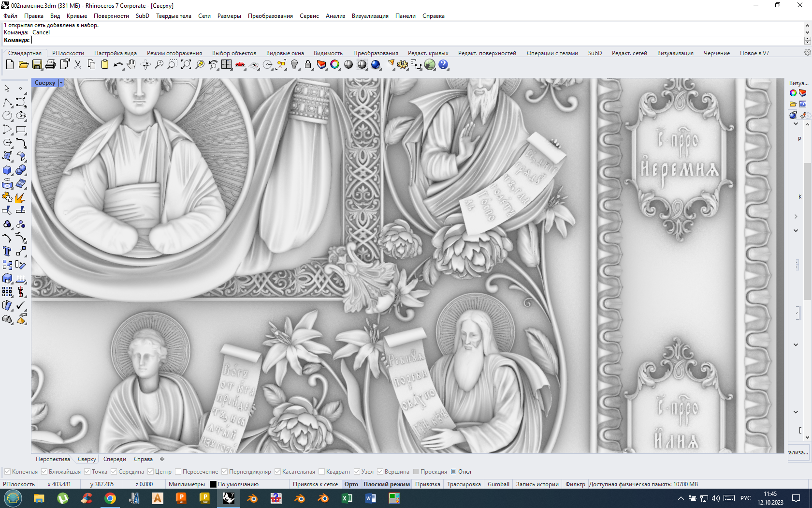This screenshot has height=508, width=812.
Task: Open the Файл menu
Action: (10, 16)
